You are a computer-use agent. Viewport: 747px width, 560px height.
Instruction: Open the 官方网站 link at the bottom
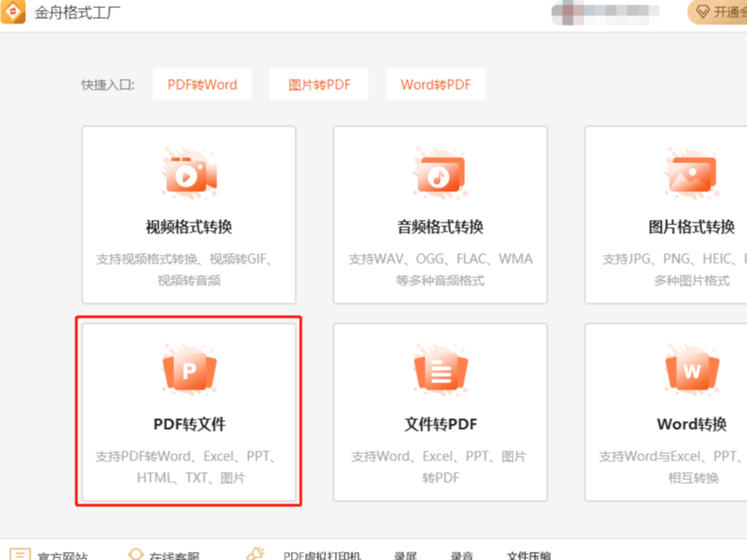coord(63,556)
